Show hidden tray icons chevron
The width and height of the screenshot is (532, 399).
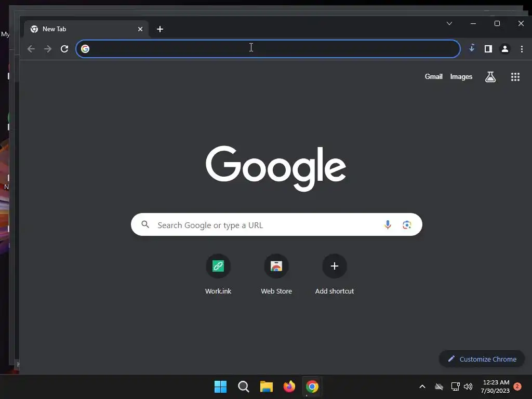click(x=422, y=387)
